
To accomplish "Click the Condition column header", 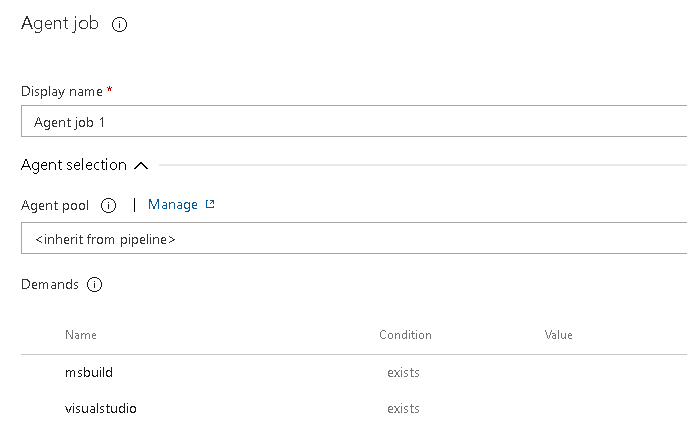I will click(x=405, y=335).
